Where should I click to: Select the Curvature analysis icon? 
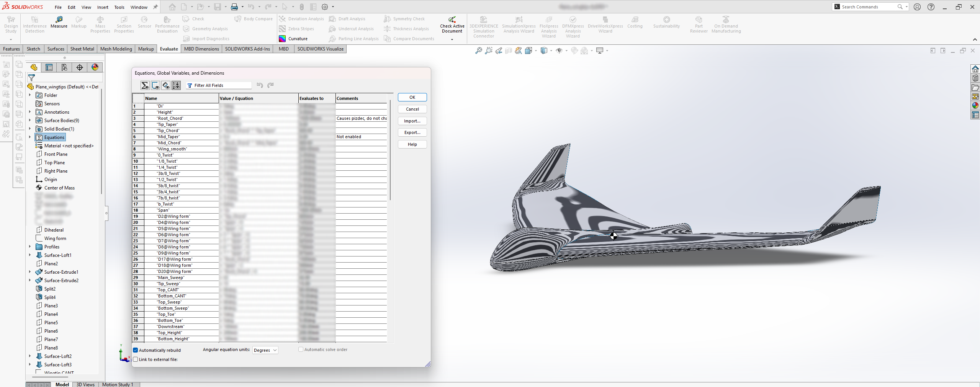pyautogui.click(x=282, y=39)
